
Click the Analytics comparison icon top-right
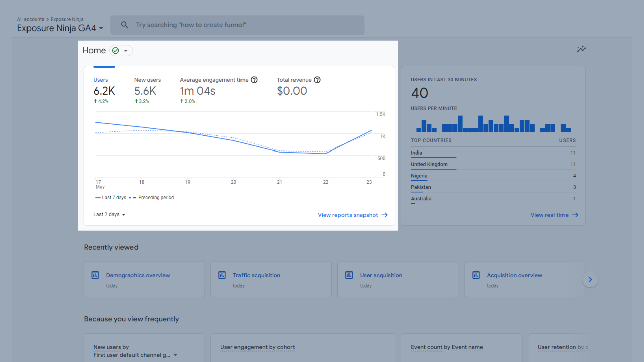tap(581, 49)
